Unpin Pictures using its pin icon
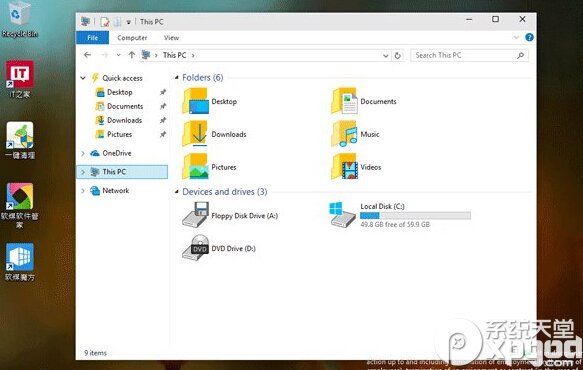This screenshot has width=583, height=370. [162, 135]
